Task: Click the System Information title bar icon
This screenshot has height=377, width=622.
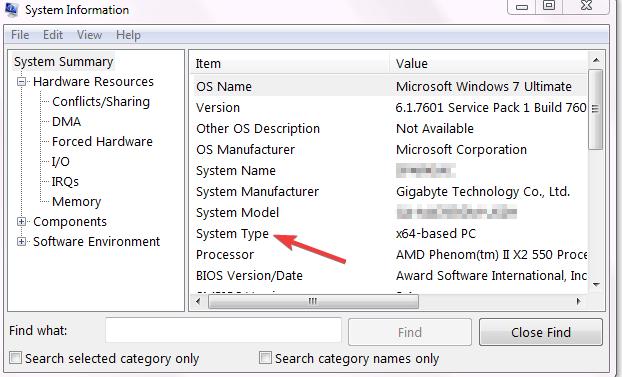Action: click(11, 10)
